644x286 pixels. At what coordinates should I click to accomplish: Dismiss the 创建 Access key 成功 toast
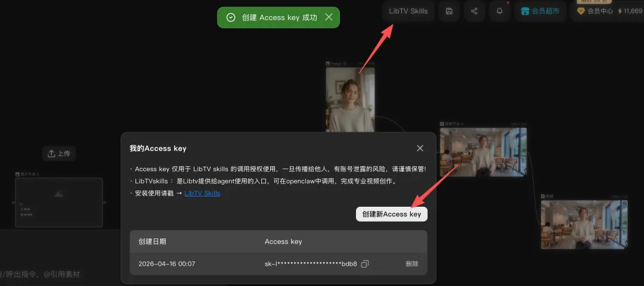click(x=329, y=17)
